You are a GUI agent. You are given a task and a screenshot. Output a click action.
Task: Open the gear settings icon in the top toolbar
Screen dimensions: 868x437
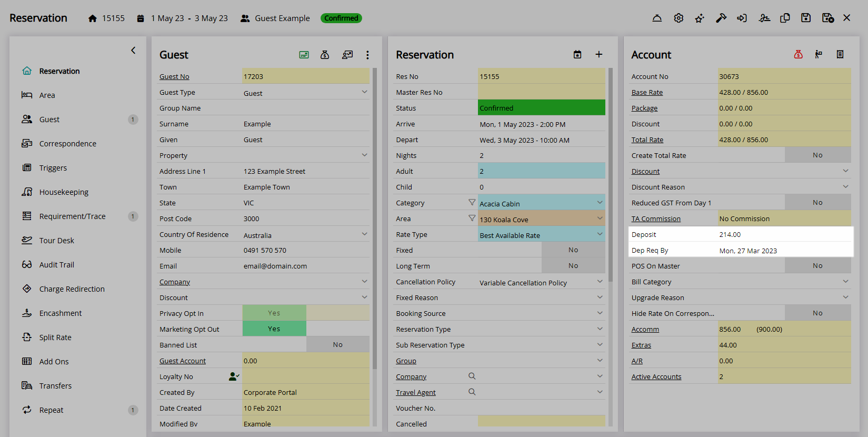(679, 18)
